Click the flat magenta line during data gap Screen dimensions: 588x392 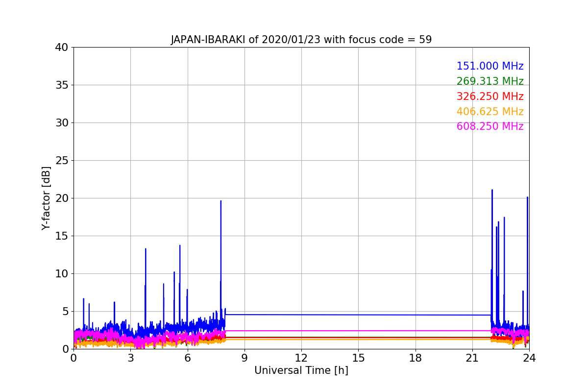[x=358, y=331]
